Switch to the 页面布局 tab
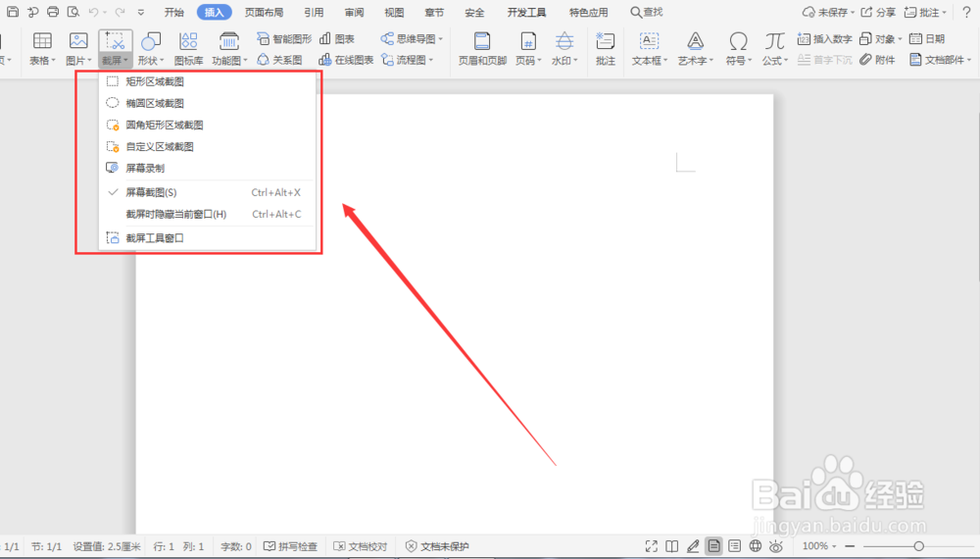Image resolution: width=980 pixels, height=559 pixels. pyautogui.click(x=264, y=13)
